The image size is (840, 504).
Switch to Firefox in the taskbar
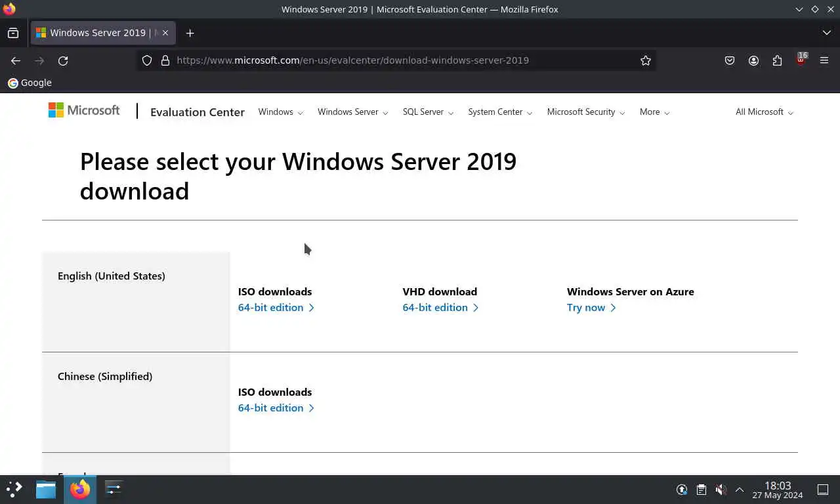coord(80,489)
